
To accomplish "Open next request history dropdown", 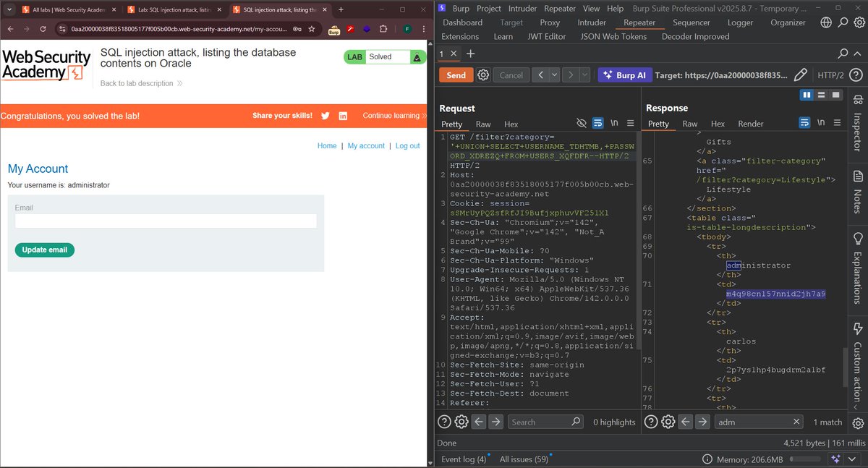I will pos(584,75).
